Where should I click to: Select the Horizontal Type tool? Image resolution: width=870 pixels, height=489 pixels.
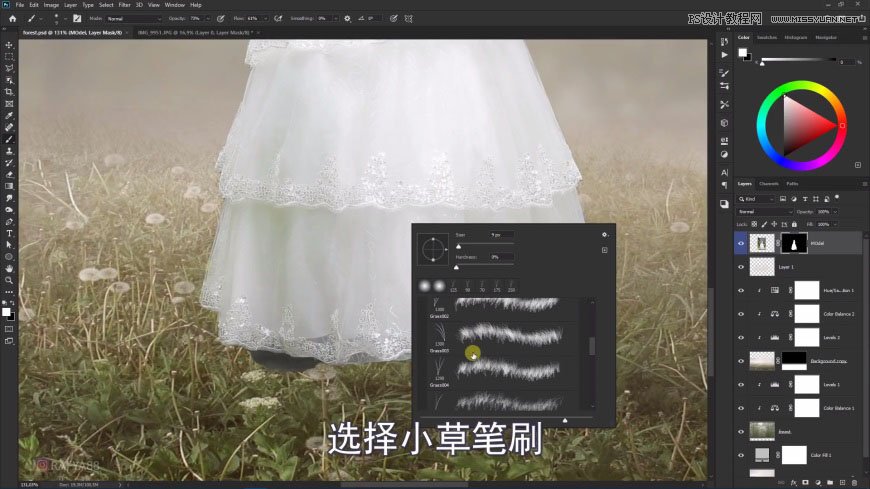click(x=9, y=233)
